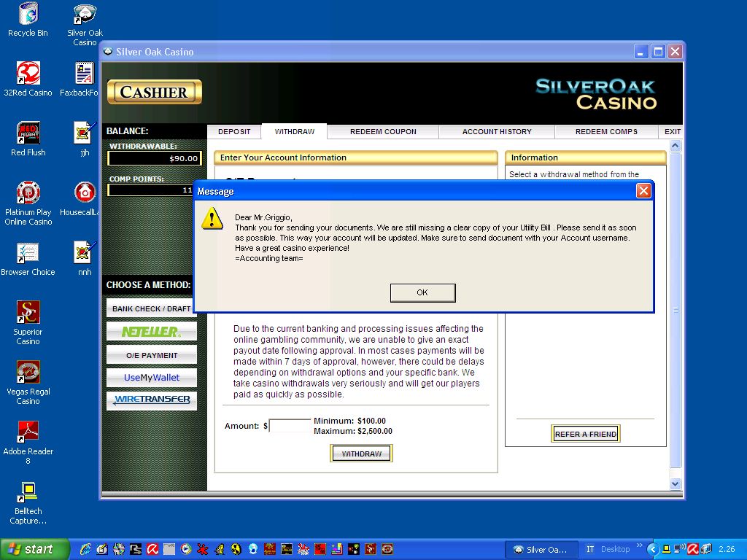Image resolution: width=747 pixels, height=560 pixels.
Task: Launch the Superior Casino desktop shortcut
Action: click(x=28, y=323)
